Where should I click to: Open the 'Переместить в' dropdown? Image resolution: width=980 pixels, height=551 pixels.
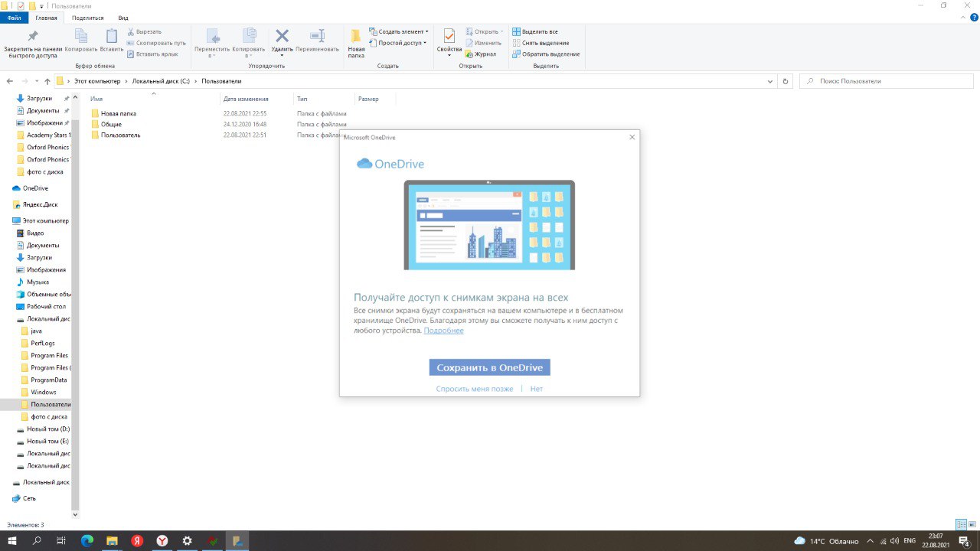pos(212,43)
